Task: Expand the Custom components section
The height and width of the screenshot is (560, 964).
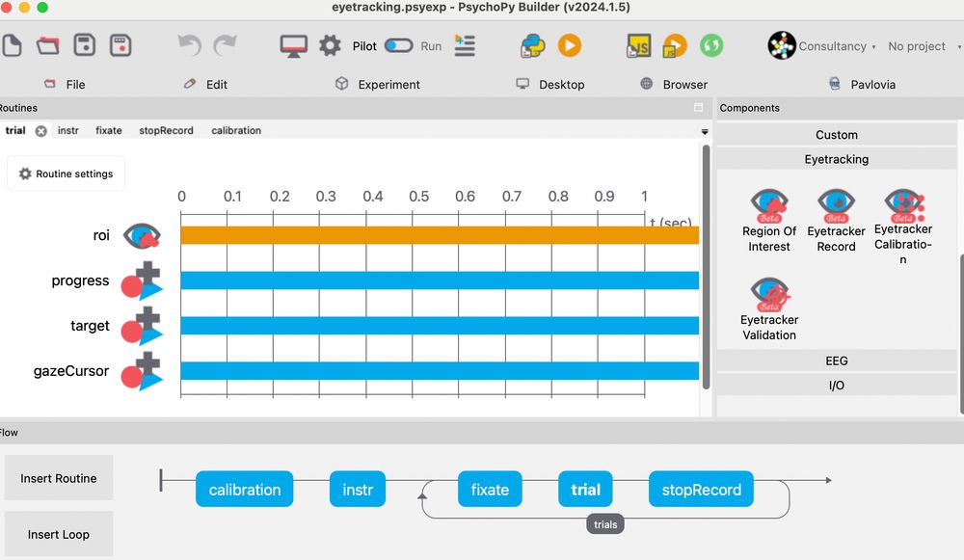Action: [836, 135]
